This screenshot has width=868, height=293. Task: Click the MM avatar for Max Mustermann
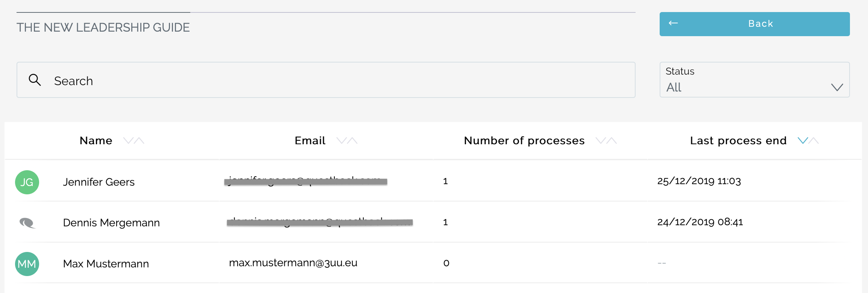click(27, 264)
